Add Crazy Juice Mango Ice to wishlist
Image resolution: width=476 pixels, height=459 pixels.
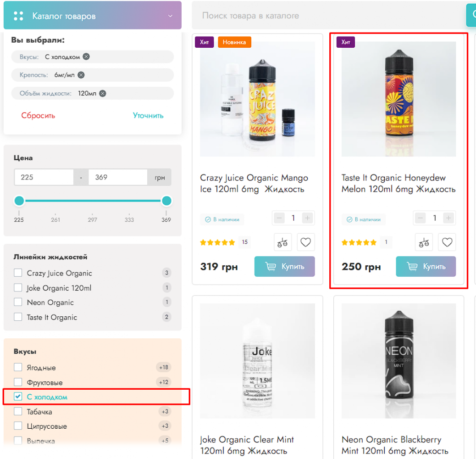click(x=306, y=242)
